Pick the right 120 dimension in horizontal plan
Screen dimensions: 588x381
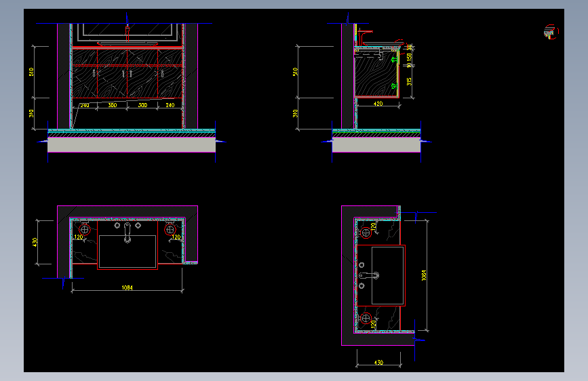(176, 237)
